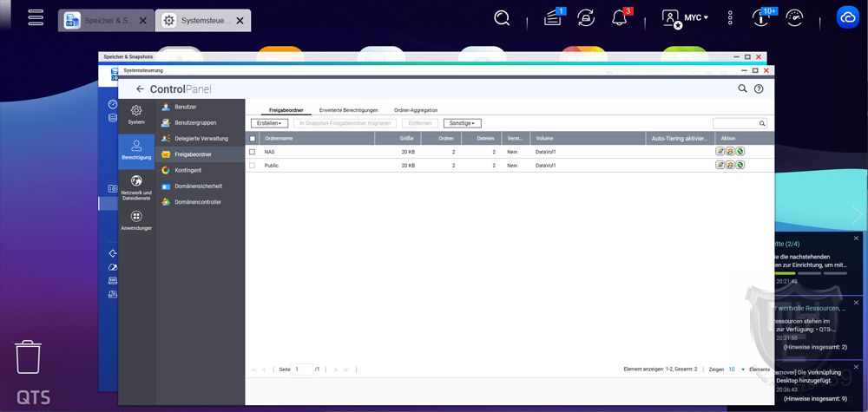
Task: Click 'Element anzeigen: 1-2, Gesamt: 2' text
Action: pos(661,369)
